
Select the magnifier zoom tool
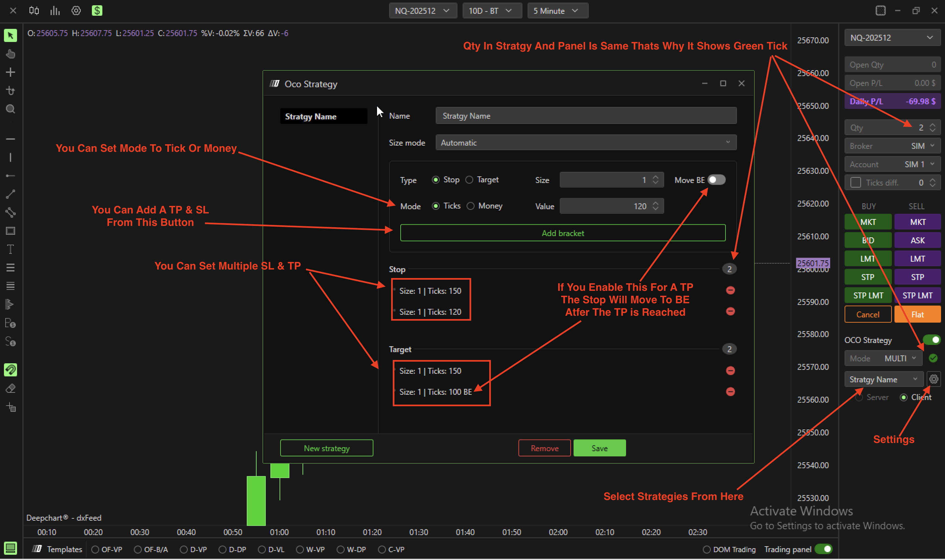click(10, 109)
